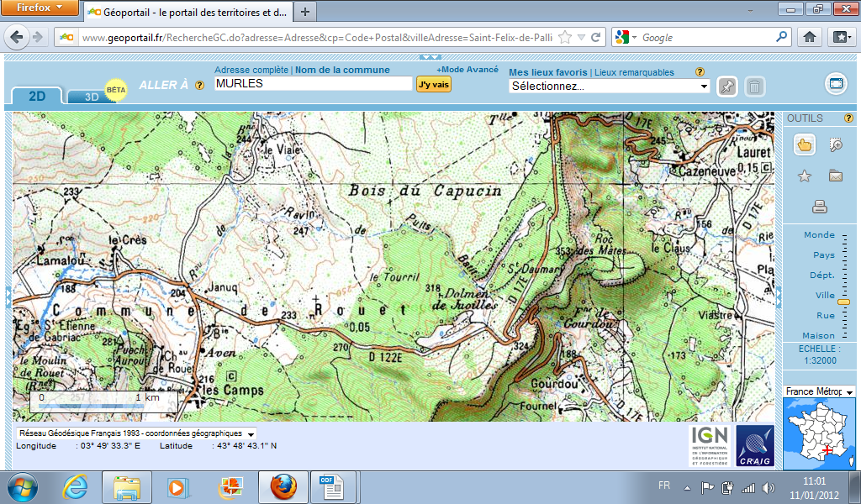Select the Géoportail browser tab
Viewport: 861px width, 504px height.
pyautogui.click(x=188, y=12)
